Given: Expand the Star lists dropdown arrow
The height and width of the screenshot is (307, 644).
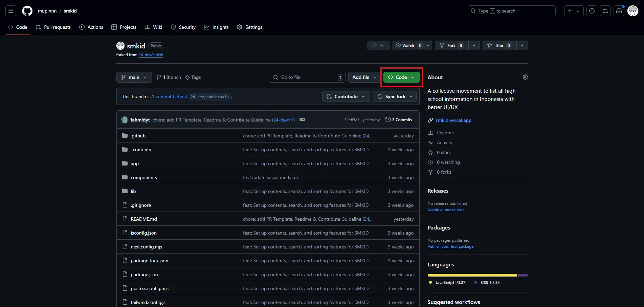Looking at the screenshot, I should tap(522, 45).
